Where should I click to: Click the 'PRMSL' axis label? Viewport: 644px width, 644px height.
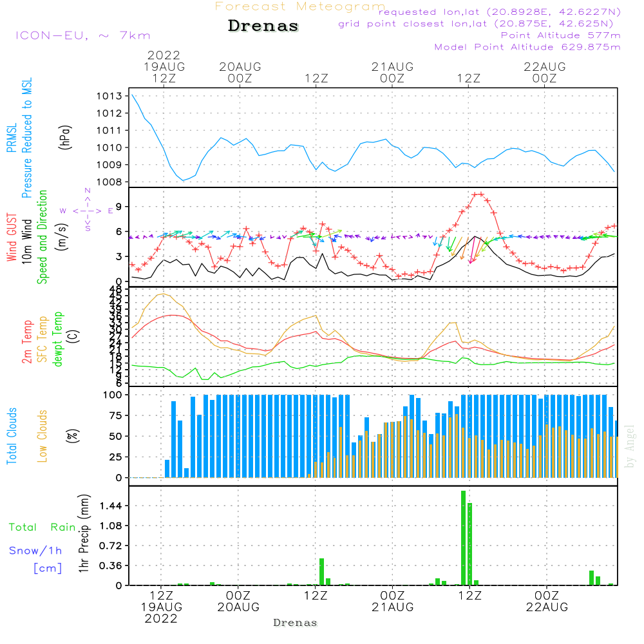coord(12,137)
